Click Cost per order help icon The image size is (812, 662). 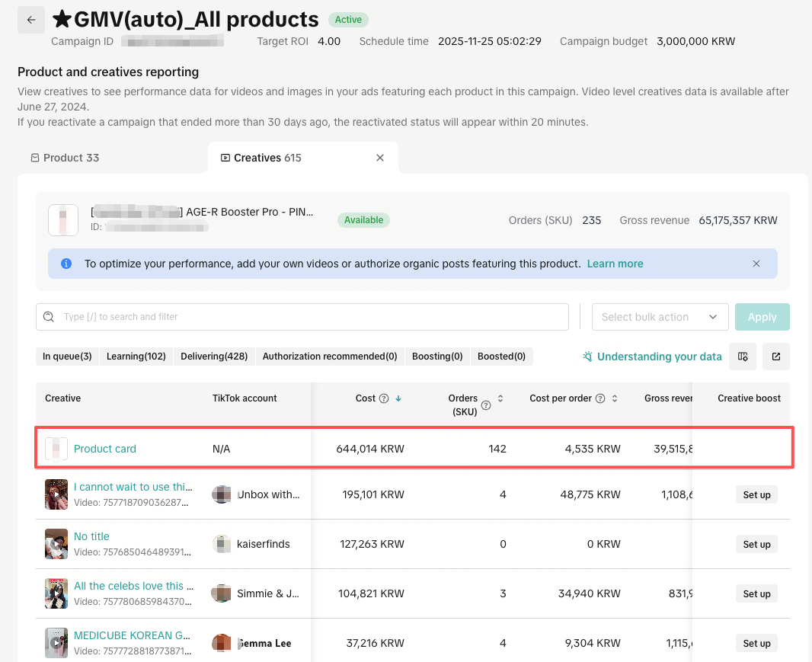600,398
